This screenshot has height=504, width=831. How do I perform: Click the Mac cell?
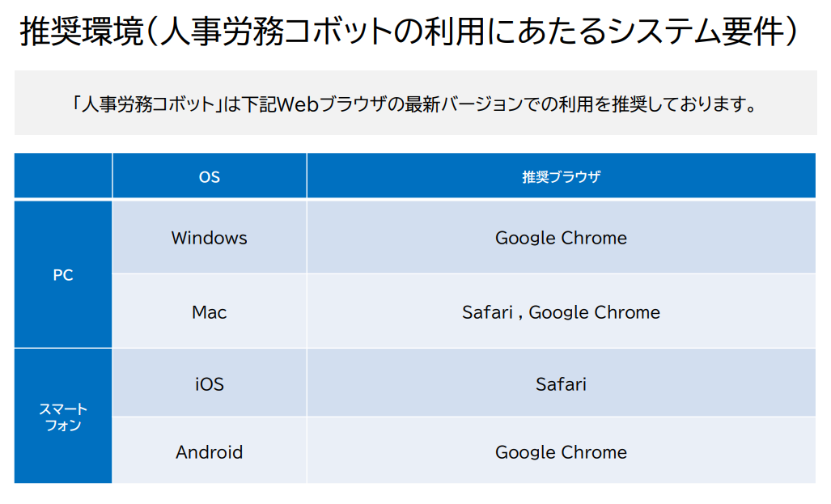[210, 311]
